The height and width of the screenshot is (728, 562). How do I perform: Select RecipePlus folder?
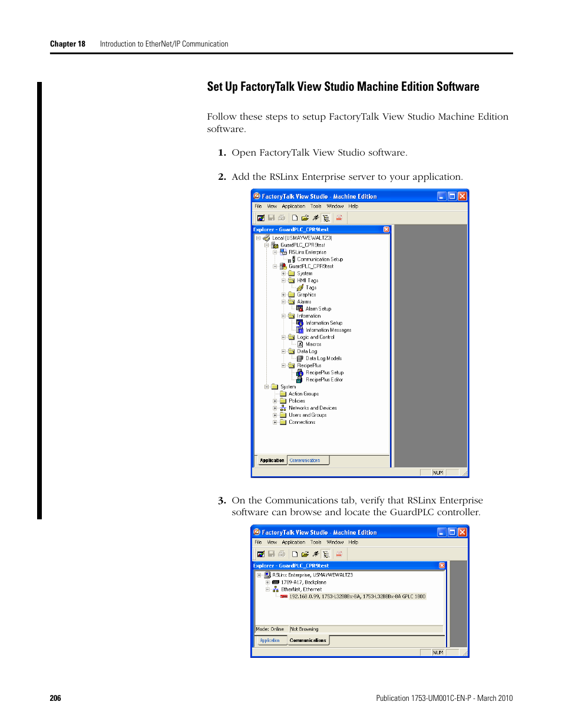pyautogui.click(x=309, y=365)
